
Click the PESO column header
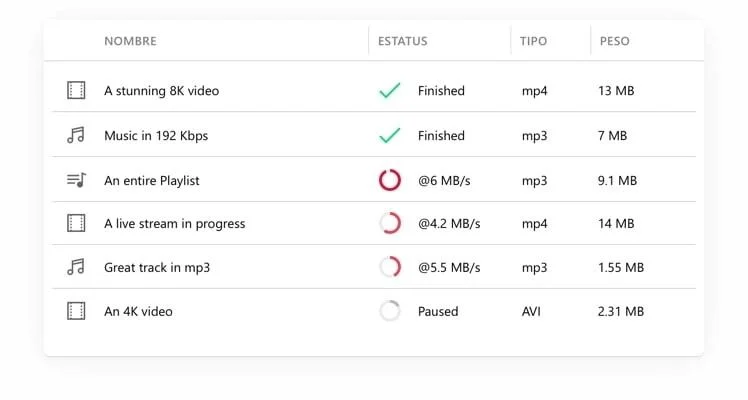614,41
